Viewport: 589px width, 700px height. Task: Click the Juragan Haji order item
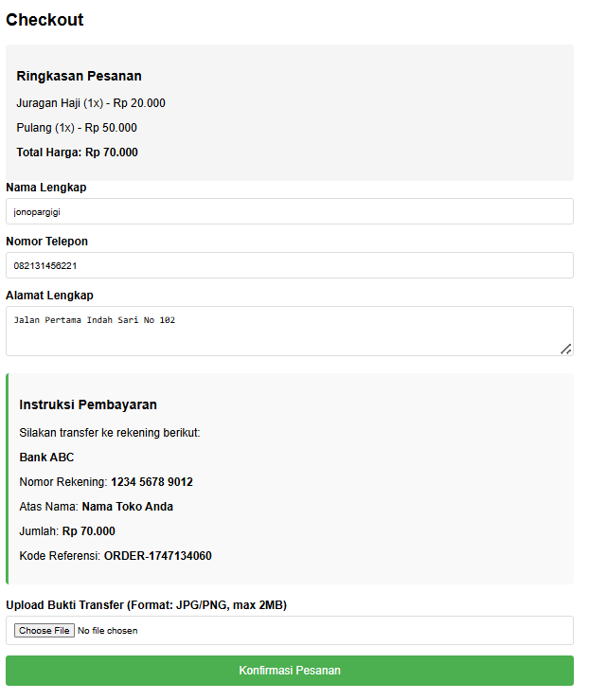tap(91, 103)
